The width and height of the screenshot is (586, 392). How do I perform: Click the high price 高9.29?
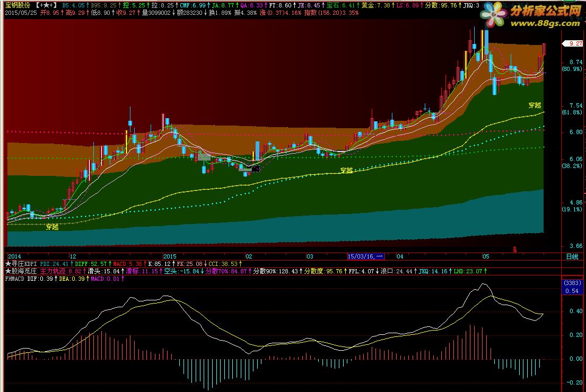click(x=75, y=13)
